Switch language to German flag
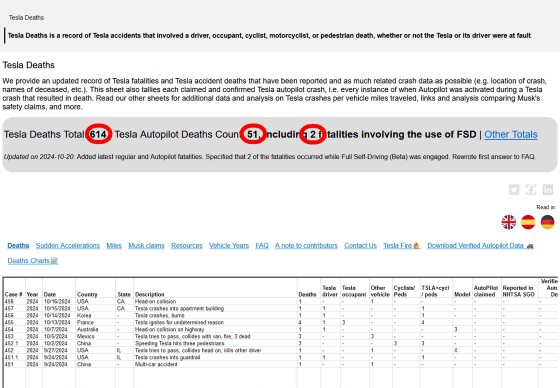This screenshot has width=560, height=388. click(x=548, y=222)
